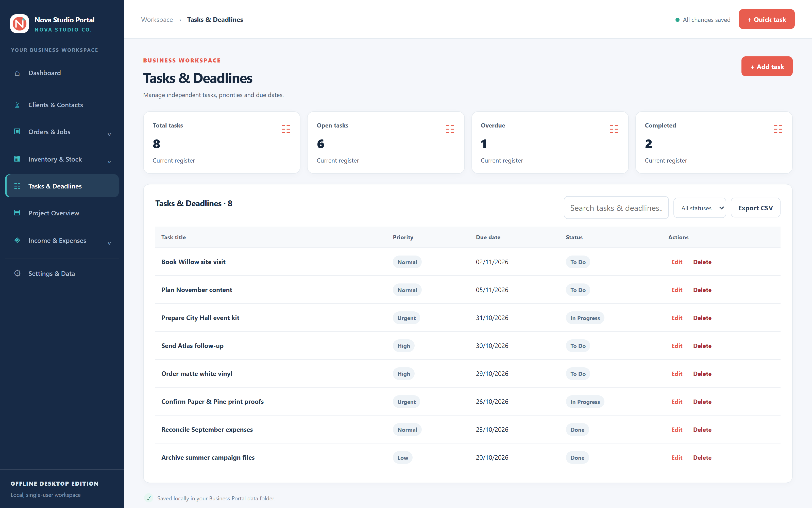This screenshot has height=508, width=812.
Task: Edit the Order matte white vinyl task
Action: tap(677, 373)
